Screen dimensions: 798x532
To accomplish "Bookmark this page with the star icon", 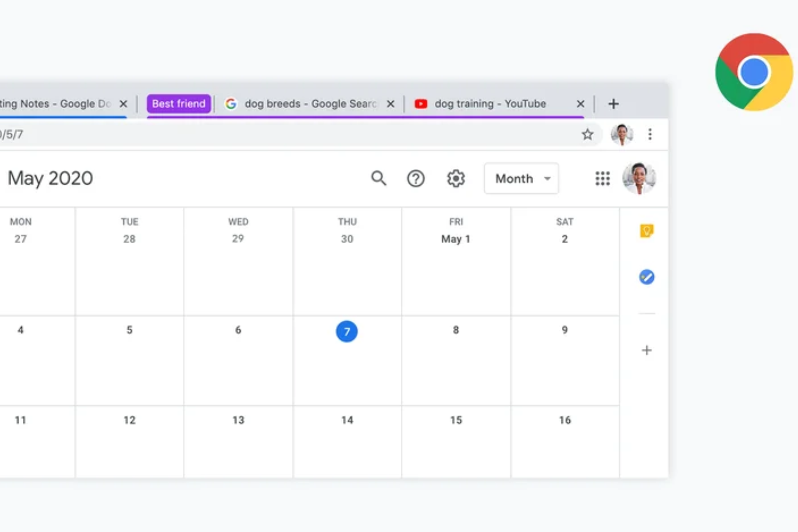I will pos(587,134).
